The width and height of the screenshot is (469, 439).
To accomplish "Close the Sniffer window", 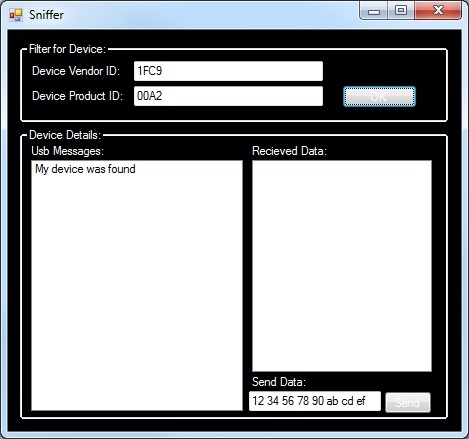I will point(438,11).
